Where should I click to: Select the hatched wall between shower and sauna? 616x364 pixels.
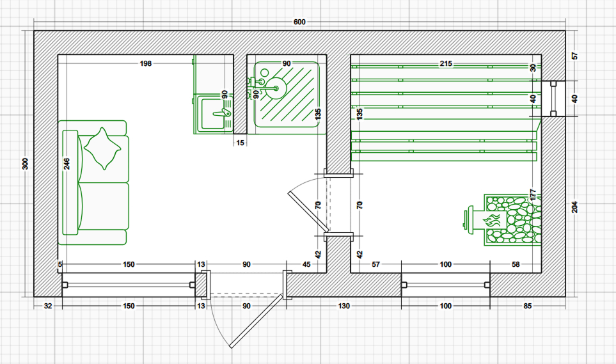[x=338, y=114]
